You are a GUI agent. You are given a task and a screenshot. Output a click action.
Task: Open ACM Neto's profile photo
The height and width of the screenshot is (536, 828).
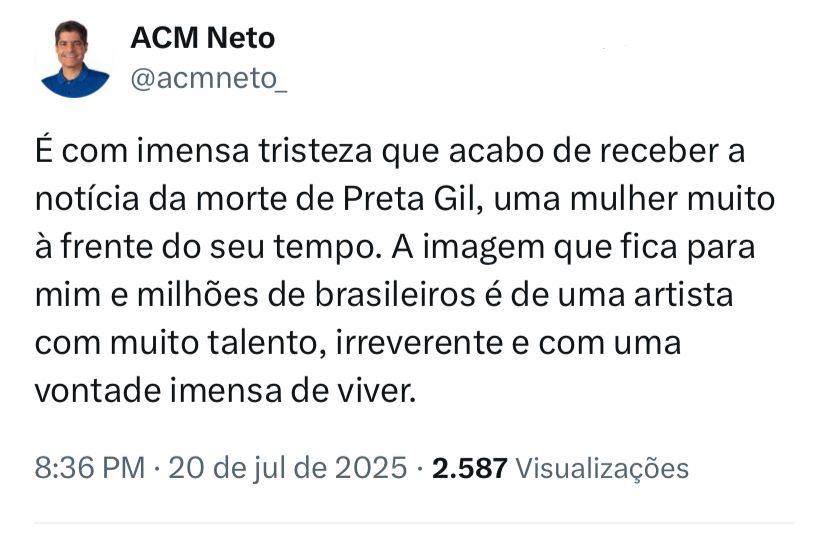74,59
